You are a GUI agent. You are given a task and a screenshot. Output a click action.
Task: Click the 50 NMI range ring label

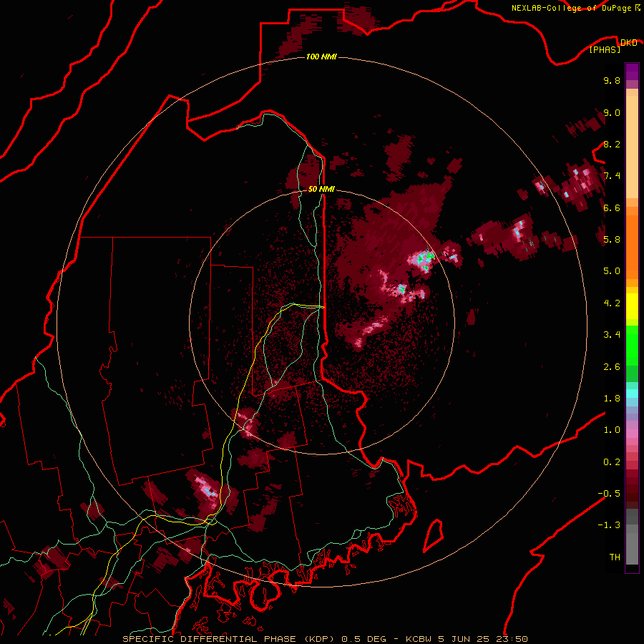coord(321,190)
